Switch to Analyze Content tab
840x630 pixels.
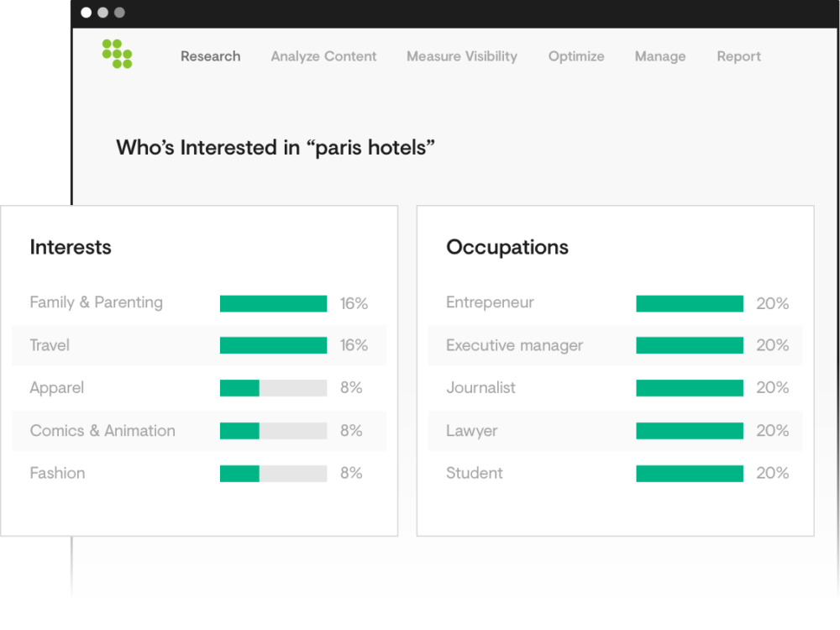[x=323, y=56]
